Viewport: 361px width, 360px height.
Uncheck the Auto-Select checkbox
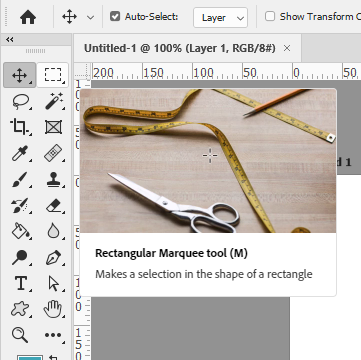(x=115, y=16)
